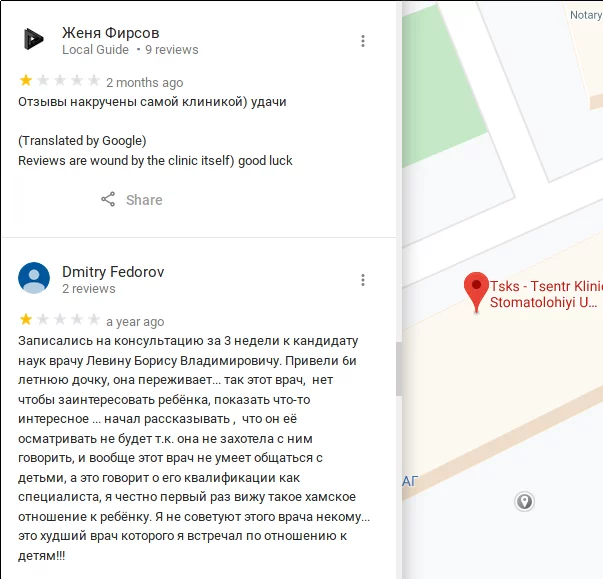This screenshot has height=579, width=603.
Task: Open the Женя Фирсов reviewer name link
Action: point(111,33)
